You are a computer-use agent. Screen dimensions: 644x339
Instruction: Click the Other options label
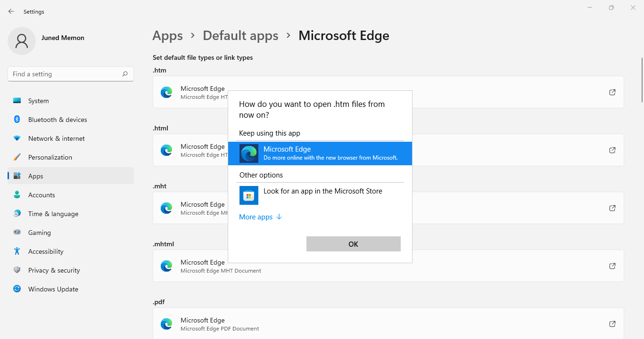click(261, 175)
